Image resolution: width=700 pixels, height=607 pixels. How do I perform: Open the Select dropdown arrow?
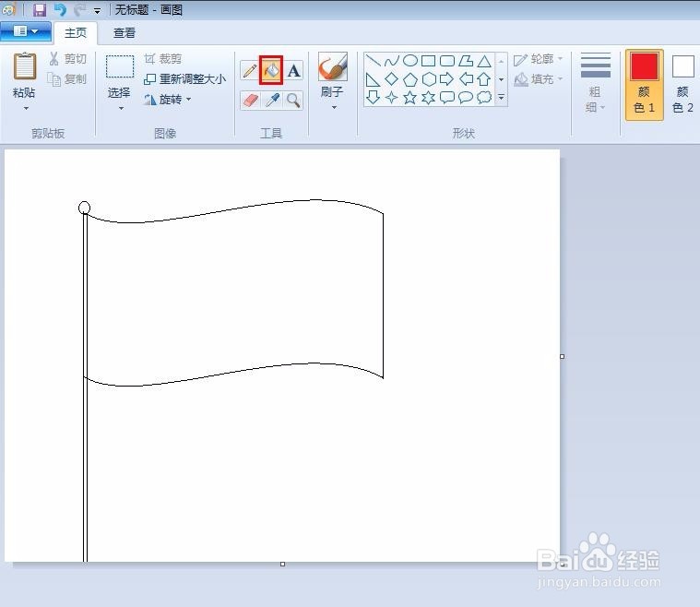121,109
